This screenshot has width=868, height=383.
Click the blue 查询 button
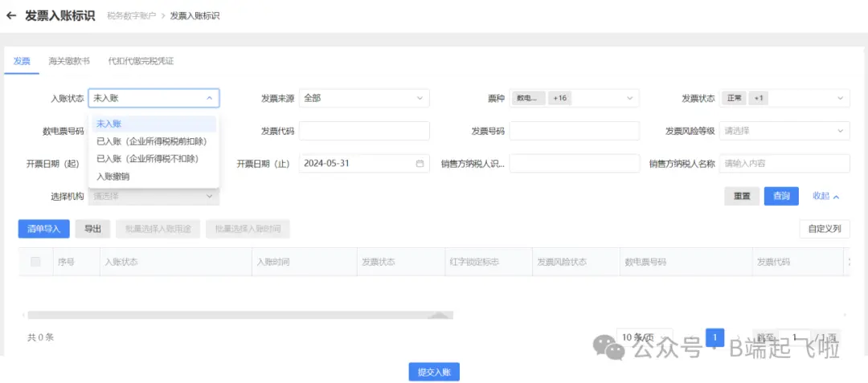[781, 197]
